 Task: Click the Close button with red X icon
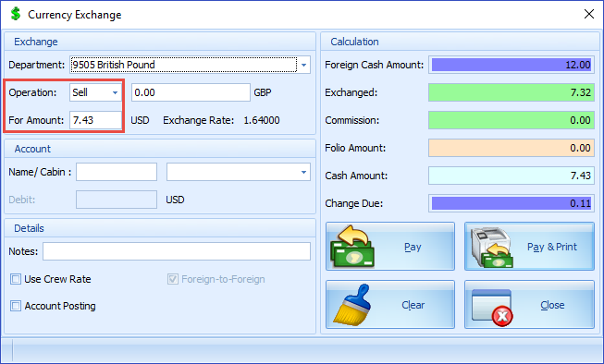pos(529,304)
